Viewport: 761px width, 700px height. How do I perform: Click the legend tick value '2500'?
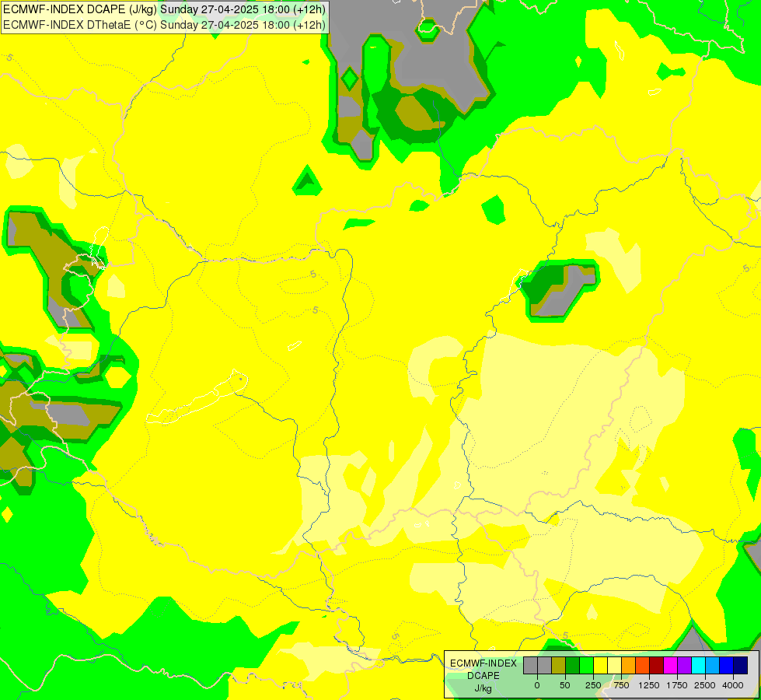[705, 685]
